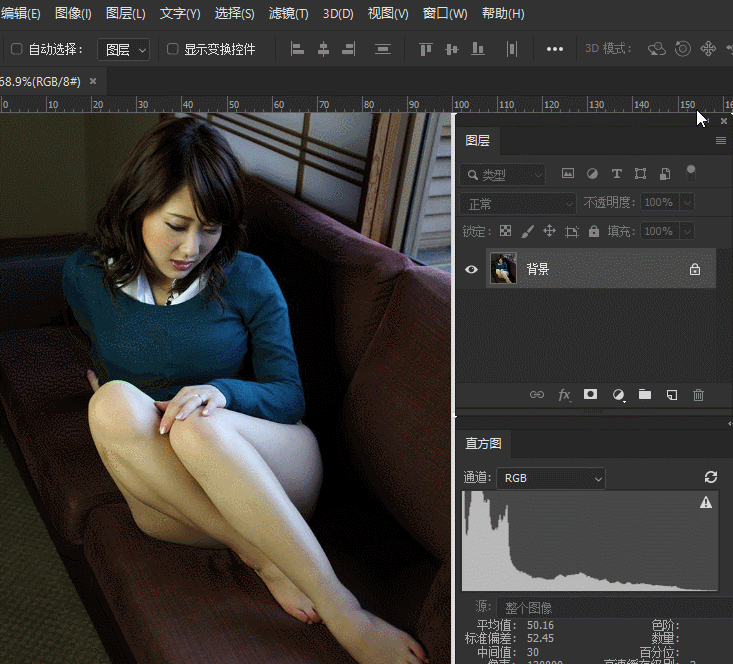The image size is (733, 664).
Task: Toggle the layer filtering on/off switch
Action: click(690, 173)
